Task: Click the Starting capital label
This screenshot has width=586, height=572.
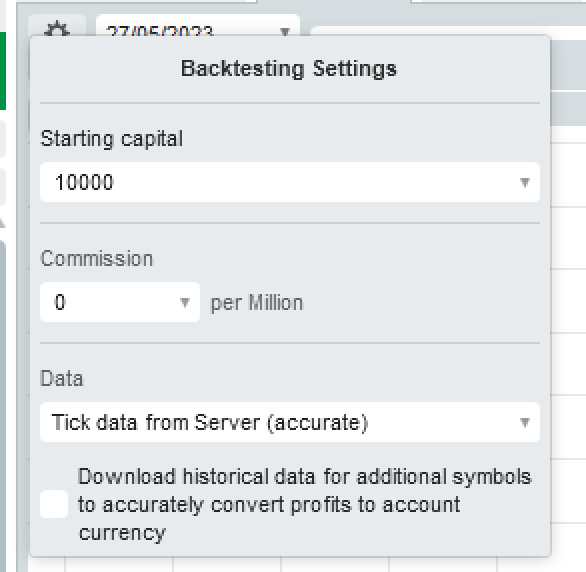Action: 111,139
